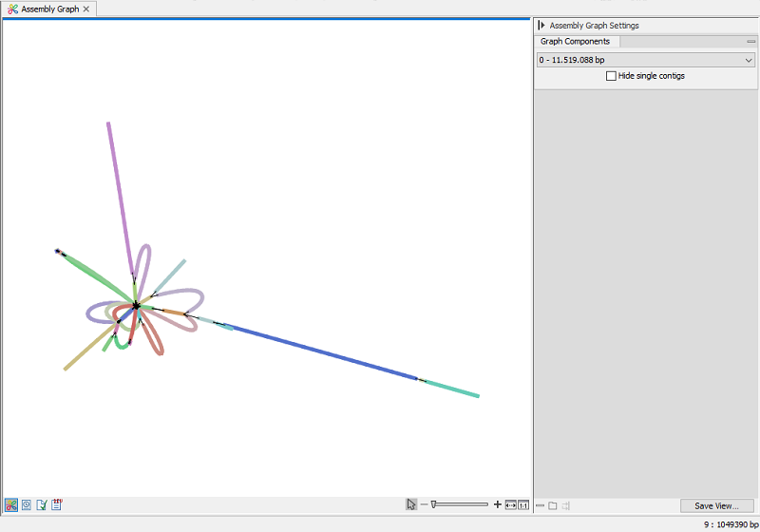Click the zoom level slider
The image size is (760, 532).
point(461,504)
